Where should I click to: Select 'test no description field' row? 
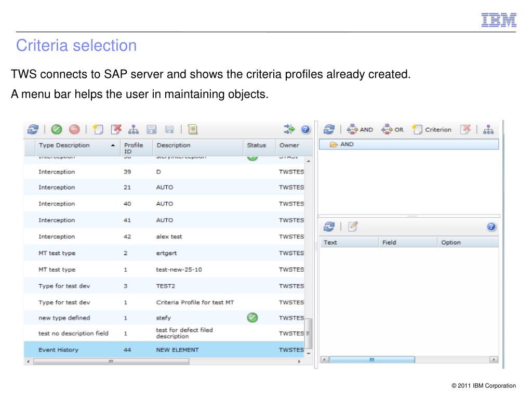click(164, 333)
